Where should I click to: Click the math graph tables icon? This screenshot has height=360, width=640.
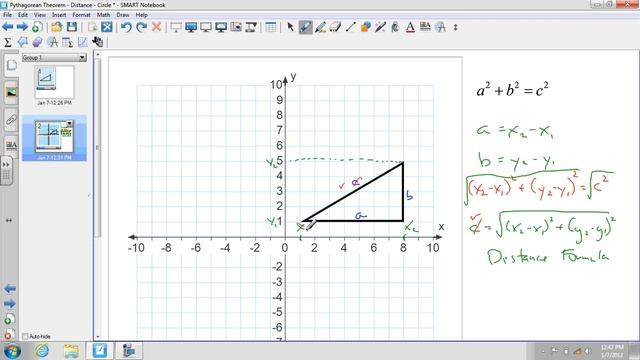coord(67,42)
